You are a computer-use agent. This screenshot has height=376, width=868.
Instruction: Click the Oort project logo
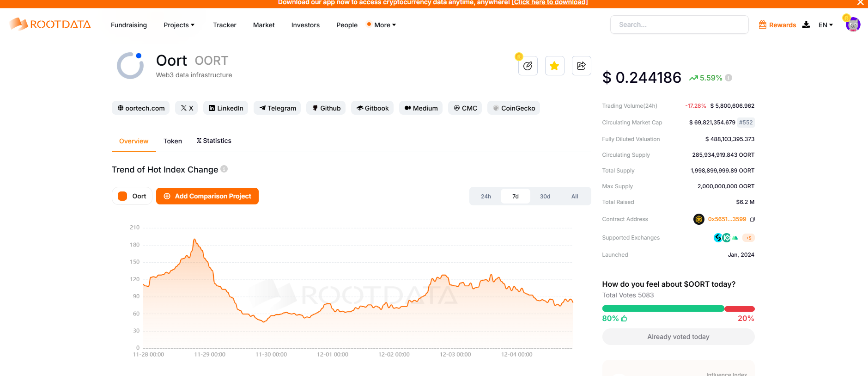(130, 66)
